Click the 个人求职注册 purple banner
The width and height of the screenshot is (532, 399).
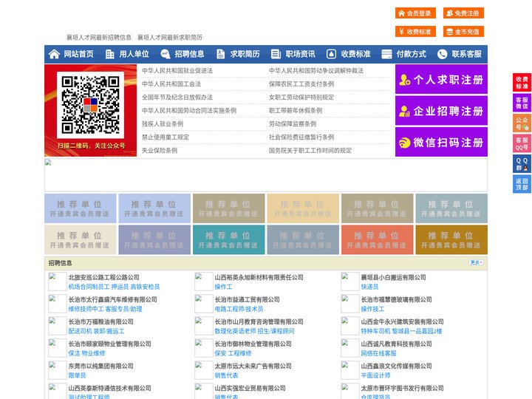(441, 79)
